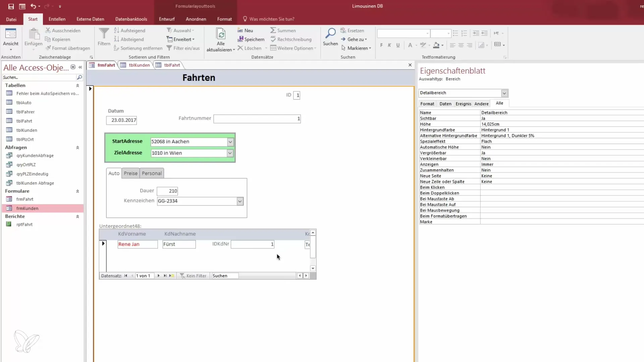Select Preise tab in form
This screenshot has height=362, width=644.
pos(130,173)
